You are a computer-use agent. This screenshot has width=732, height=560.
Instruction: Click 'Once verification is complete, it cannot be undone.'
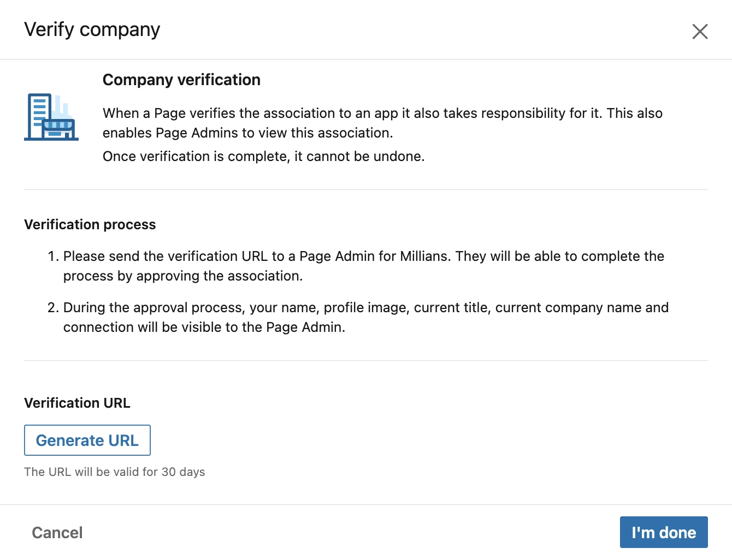264,156
